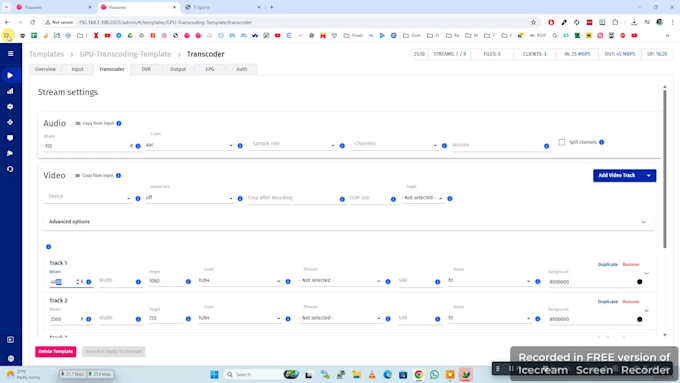
Task: Click Track 2 bitrate 2500 field
Action: 65,319
